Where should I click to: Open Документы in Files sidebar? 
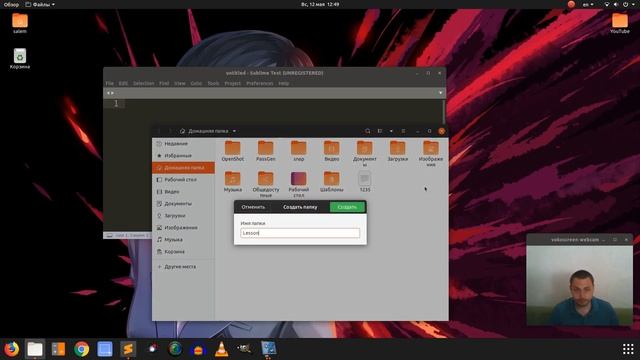183,204
